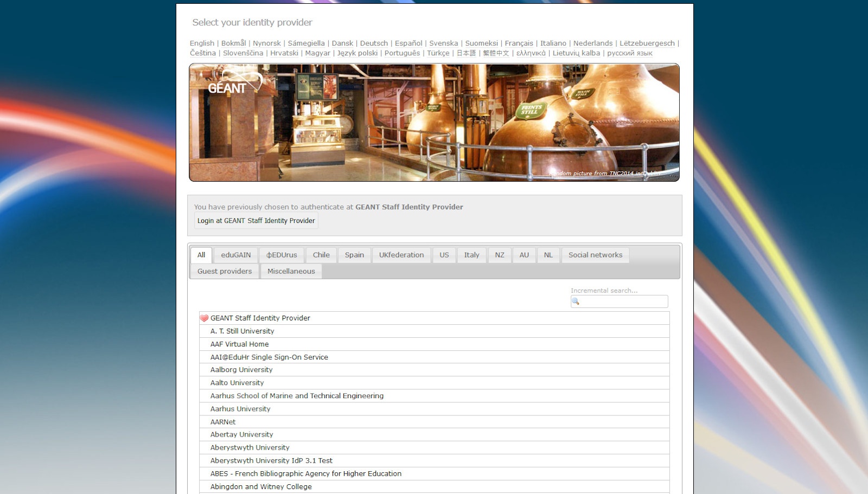This screenshot has height=494, width=868.
Task: Select ABES French Bibliographic Agency entry
Action: (434, 473)
